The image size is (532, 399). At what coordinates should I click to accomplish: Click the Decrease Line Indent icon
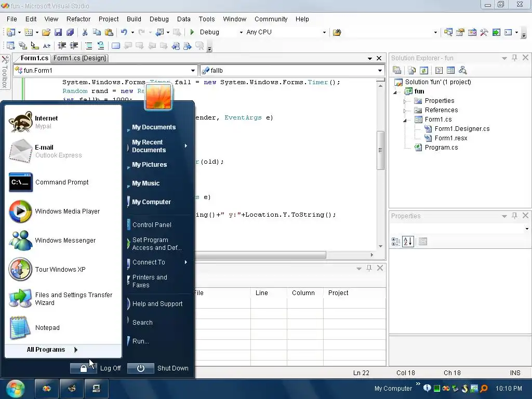pyautogui.click(x=62, y=46)
